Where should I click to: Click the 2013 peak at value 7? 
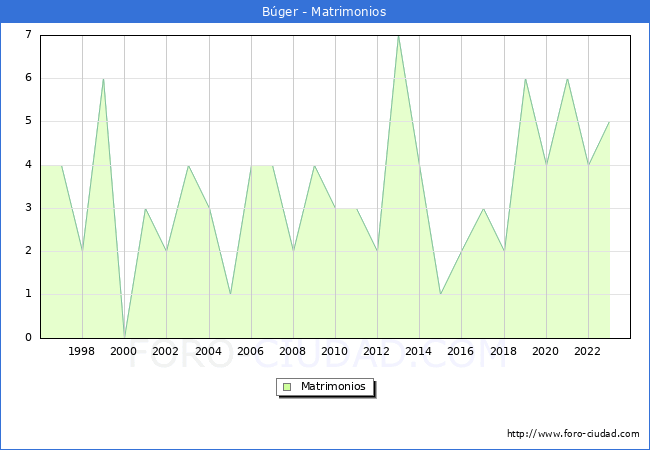pos(398,36)
